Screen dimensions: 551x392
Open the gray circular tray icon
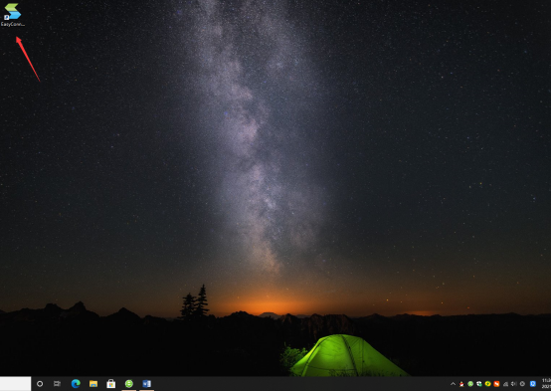(x=522, y=384)
